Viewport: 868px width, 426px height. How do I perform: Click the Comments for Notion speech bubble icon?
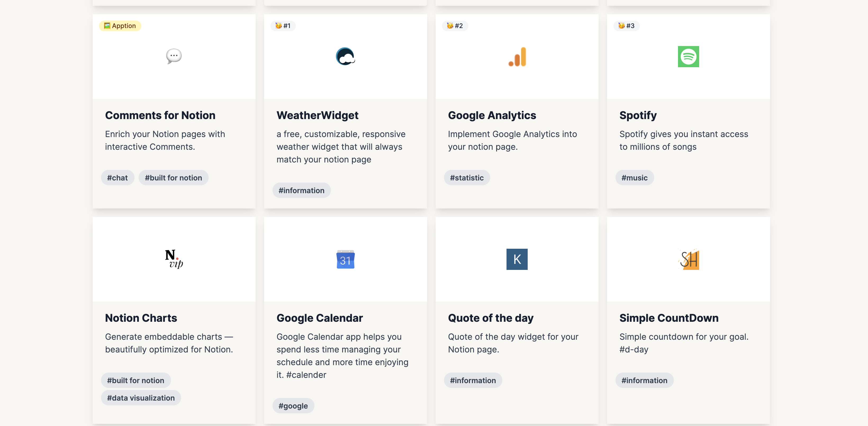click(174, 56)
